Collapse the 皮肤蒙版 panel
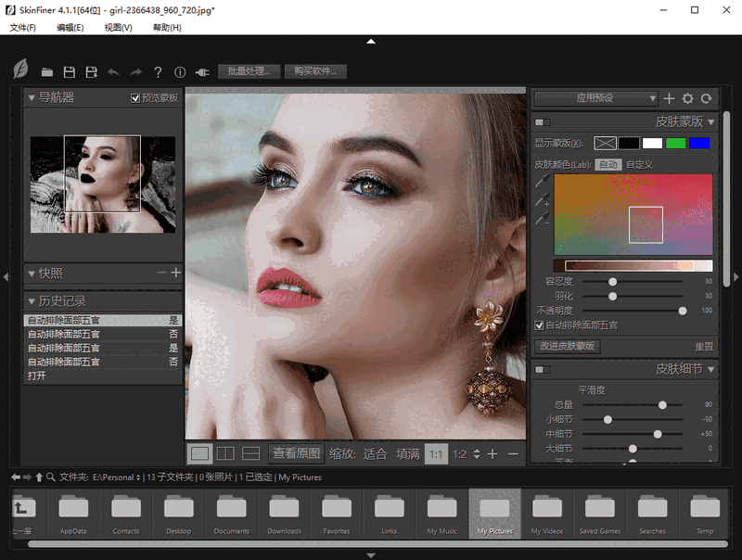742x560 pixels. click(711, 121)
